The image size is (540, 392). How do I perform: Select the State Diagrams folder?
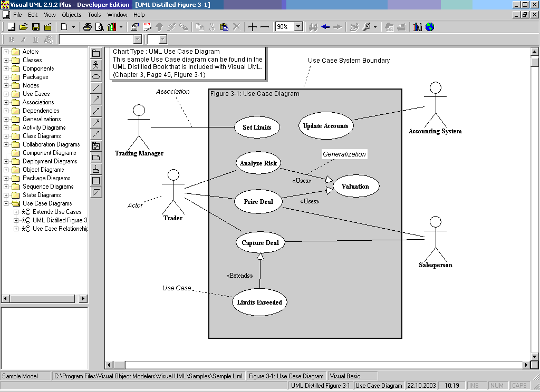pos(42,195)
